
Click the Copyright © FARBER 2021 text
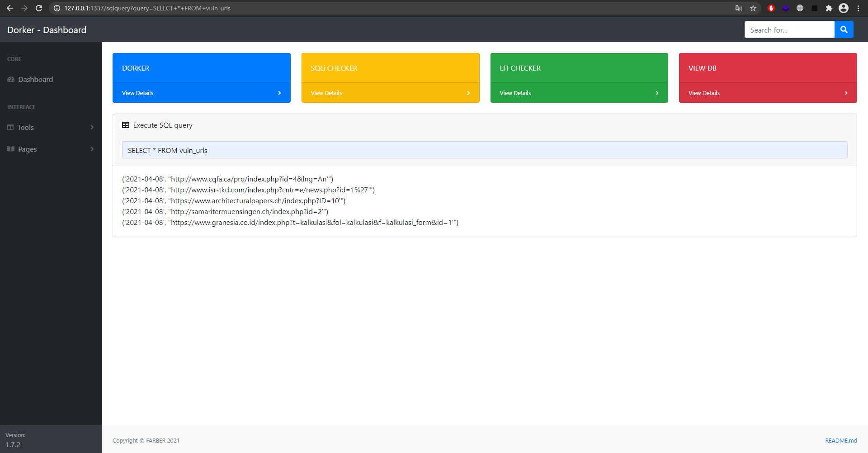[x=146, y=441]
